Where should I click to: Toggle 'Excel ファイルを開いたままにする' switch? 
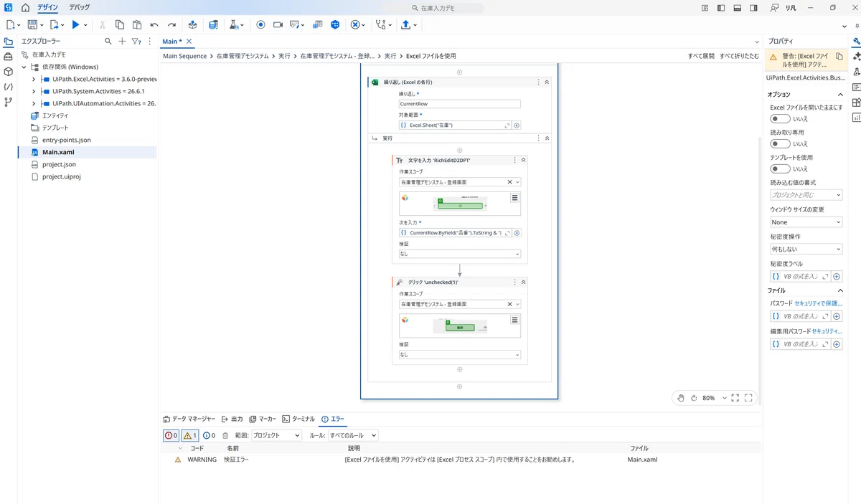click(780, 119)
